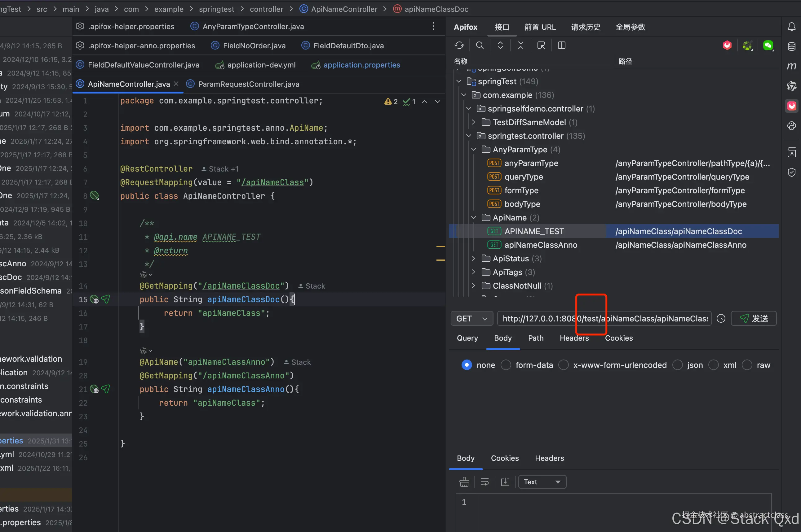This screenshot has width=801, height=532.
Task: Click the search icon in Apifox toolbar
Action: coord(480,46)
